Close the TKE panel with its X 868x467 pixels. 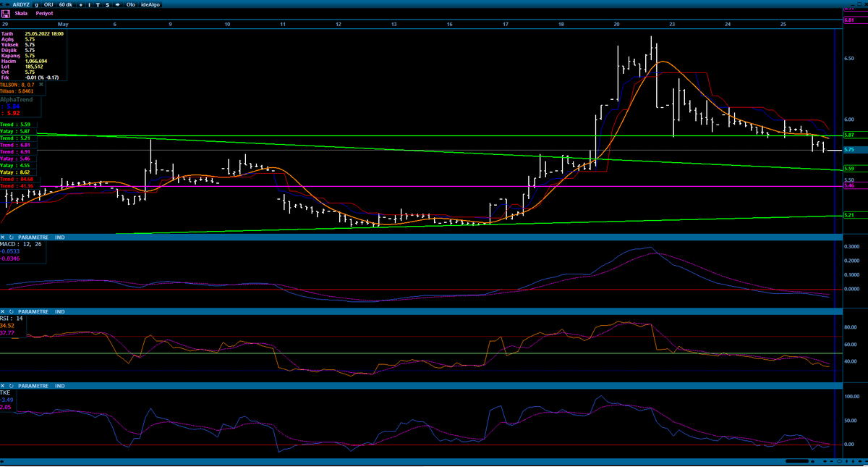(3, 386)
